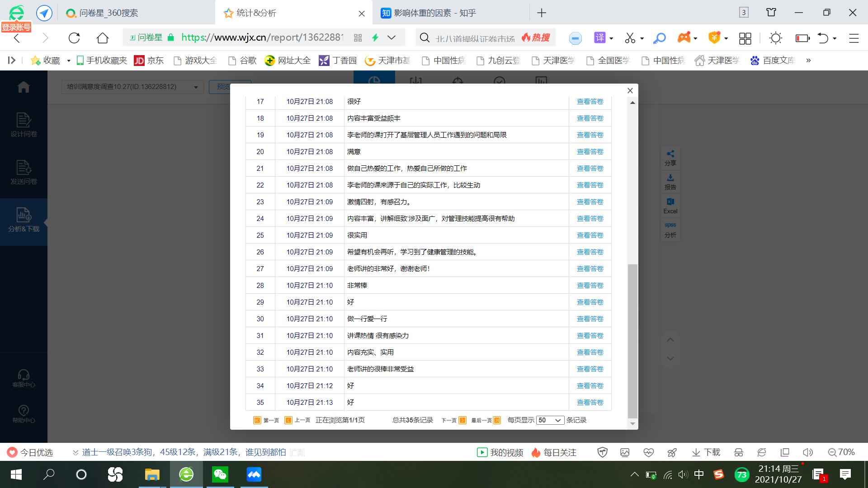
Task: Click the scissors screenshot icon
Action: (x=630, y=38)
